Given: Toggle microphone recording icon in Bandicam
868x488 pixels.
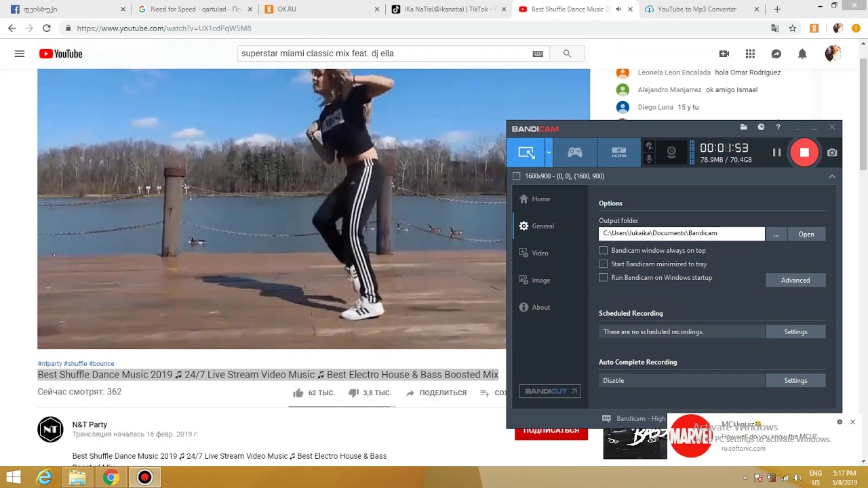Looking at the screenshot, I should coord(649,159).
